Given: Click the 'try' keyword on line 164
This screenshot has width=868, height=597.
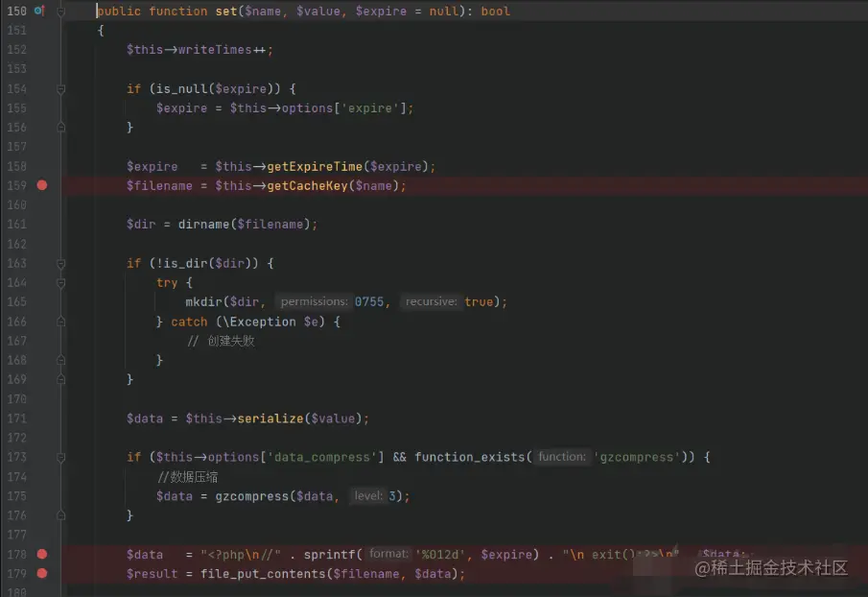Looking at the screenshot, I should [x=167, y=283].
